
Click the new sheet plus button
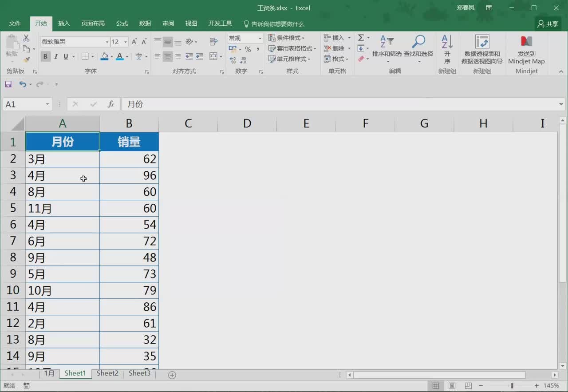[172, 375]
